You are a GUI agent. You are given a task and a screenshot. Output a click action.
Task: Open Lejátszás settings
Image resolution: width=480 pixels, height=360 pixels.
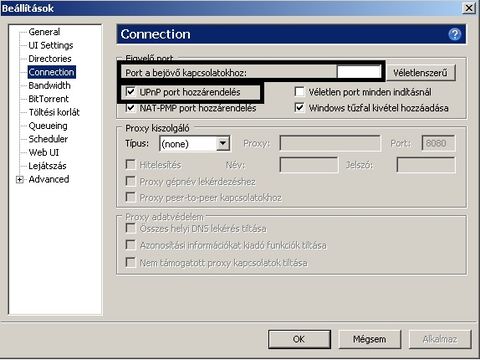tap(47, 166)
